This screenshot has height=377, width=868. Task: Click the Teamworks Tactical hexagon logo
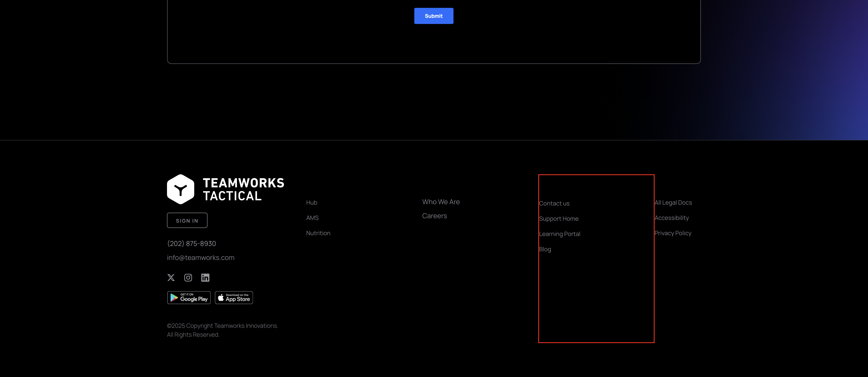pyautogui.click(x=181, y=189)
